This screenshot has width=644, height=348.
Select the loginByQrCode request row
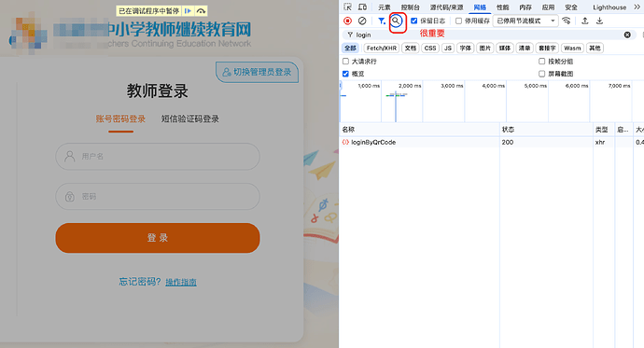[491, 143]
